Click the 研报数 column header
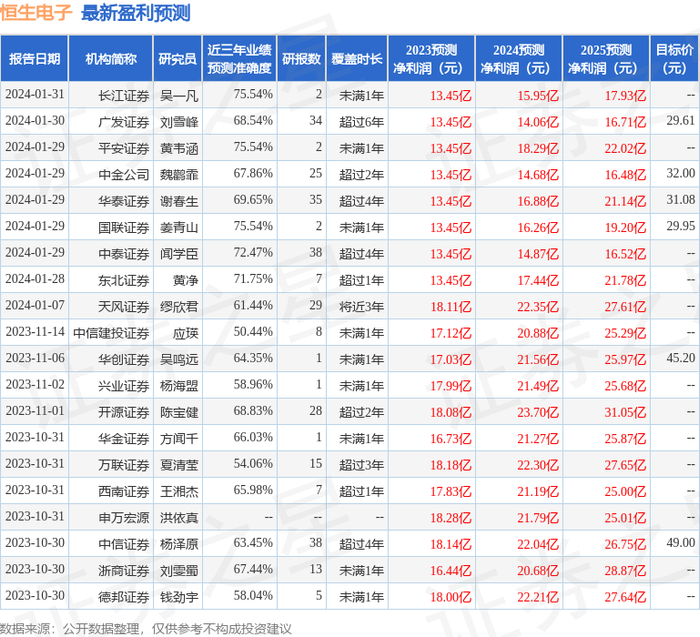This screenshot has width=700, height=637. point(302,59)
